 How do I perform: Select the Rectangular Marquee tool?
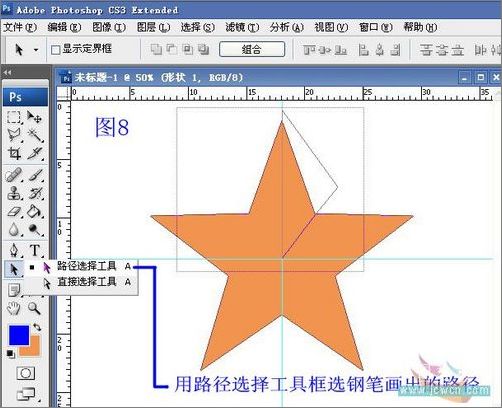point(14,117)
